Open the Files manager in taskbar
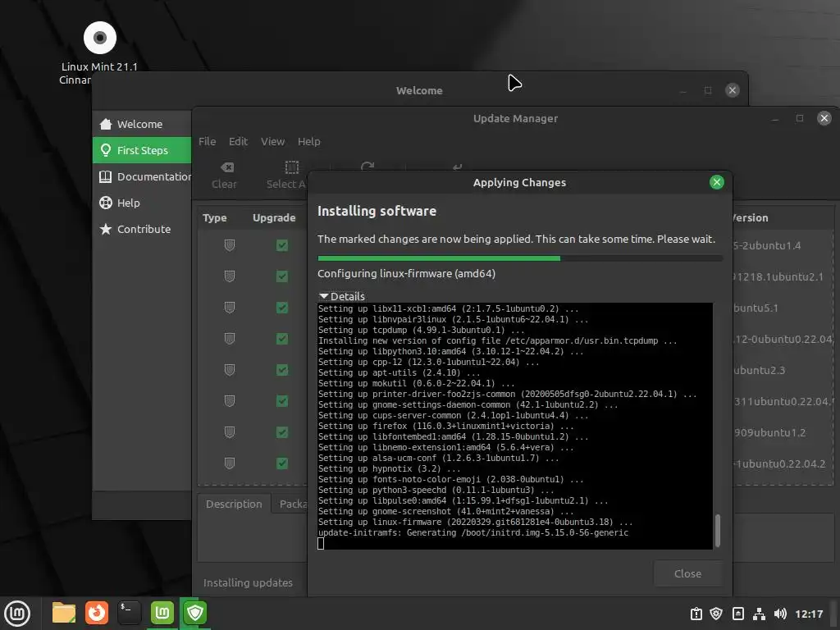840x630 pixels. tap(64, 613)
